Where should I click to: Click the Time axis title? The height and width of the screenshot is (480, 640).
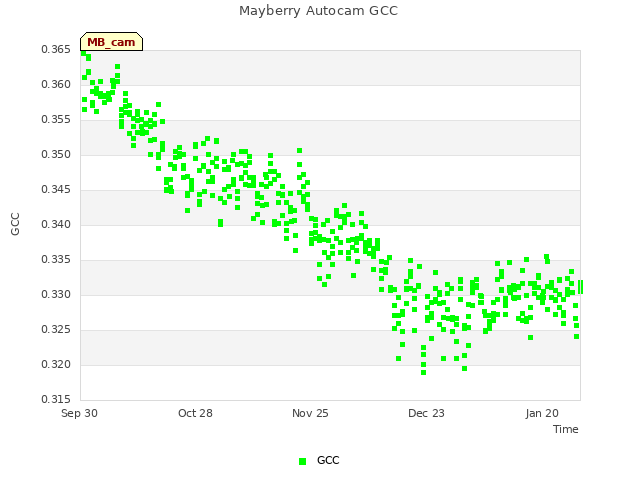tap(566, 429)
